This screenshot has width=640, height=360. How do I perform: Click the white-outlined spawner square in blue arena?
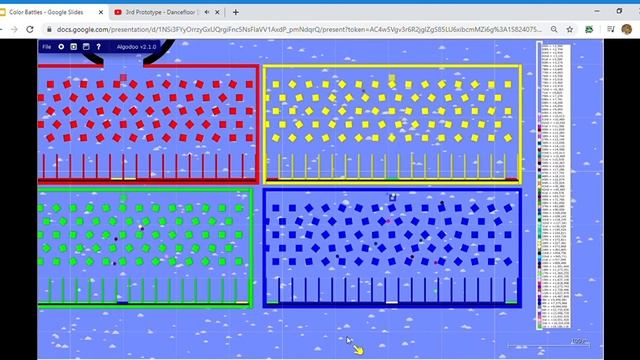(392, 198)
